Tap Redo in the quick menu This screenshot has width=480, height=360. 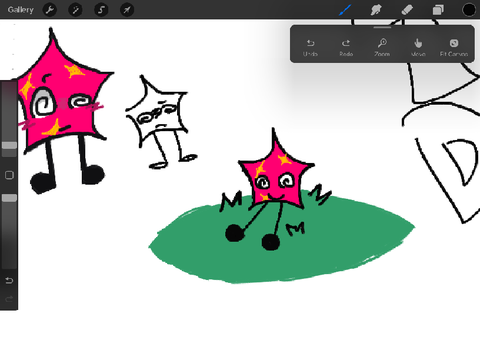click(x=346, y=48)
